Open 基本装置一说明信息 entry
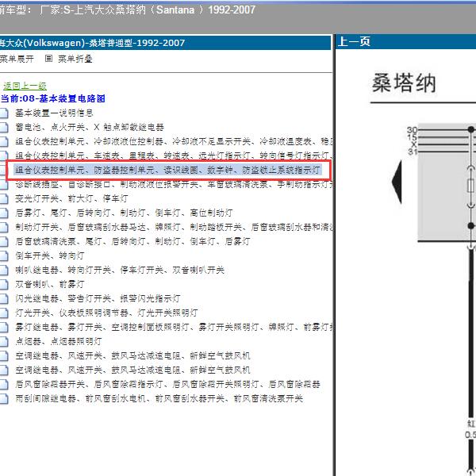476x476 pixels. [54, 113]
